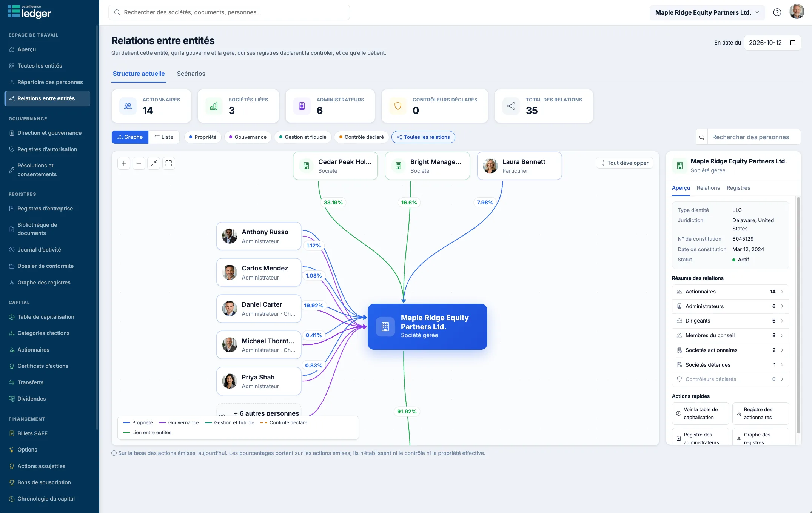The image size is (812, 513).
Task: Open the Relations tab in detail panel
Action: [x=708, y=188]
